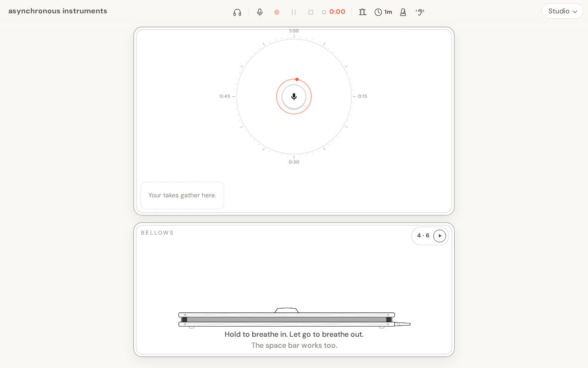This screenshot has height=368, width=588.
Task: Click the pause button in the toolbar
Action: [x=294, y=12]
